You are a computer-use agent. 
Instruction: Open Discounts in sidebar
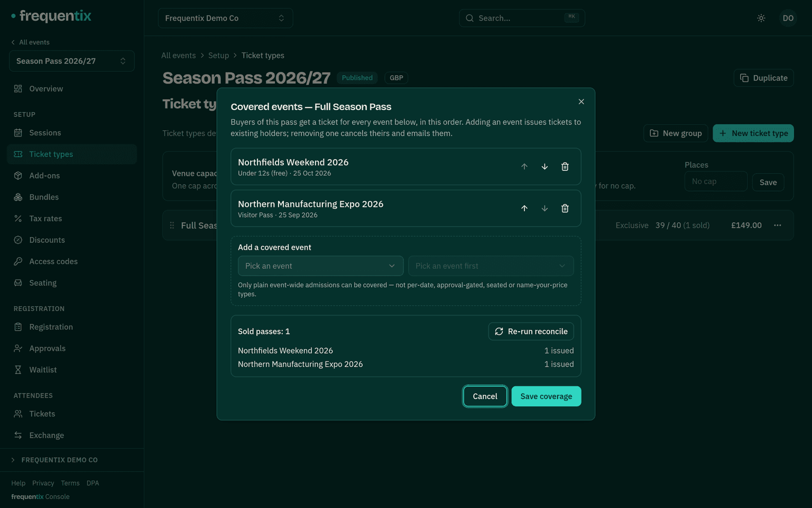click(72, 240)
